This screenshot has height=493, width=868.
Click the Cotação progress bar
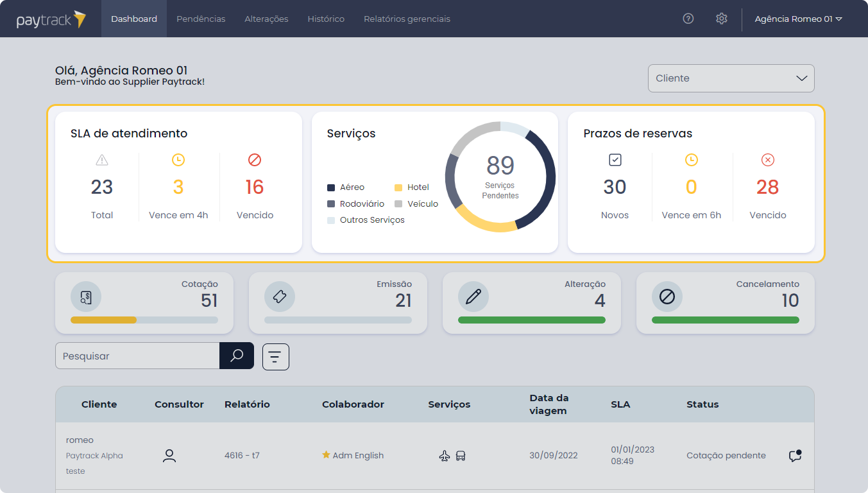click(x=144, y=320)
